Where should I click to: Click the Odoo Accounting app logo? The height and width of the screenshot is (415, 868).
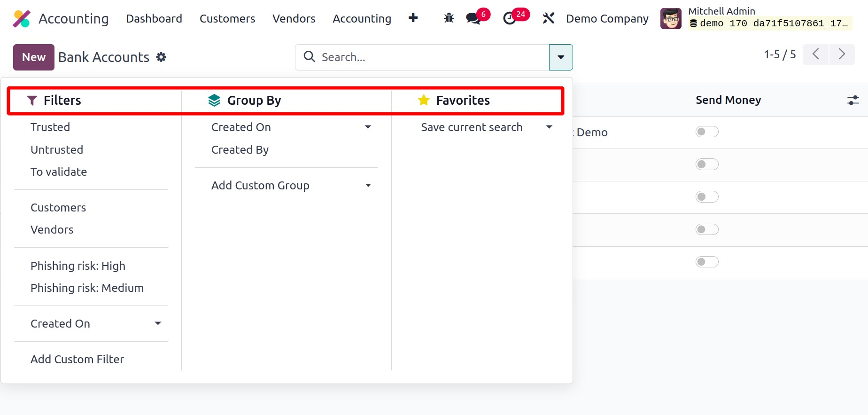click(x=22, y=19)
